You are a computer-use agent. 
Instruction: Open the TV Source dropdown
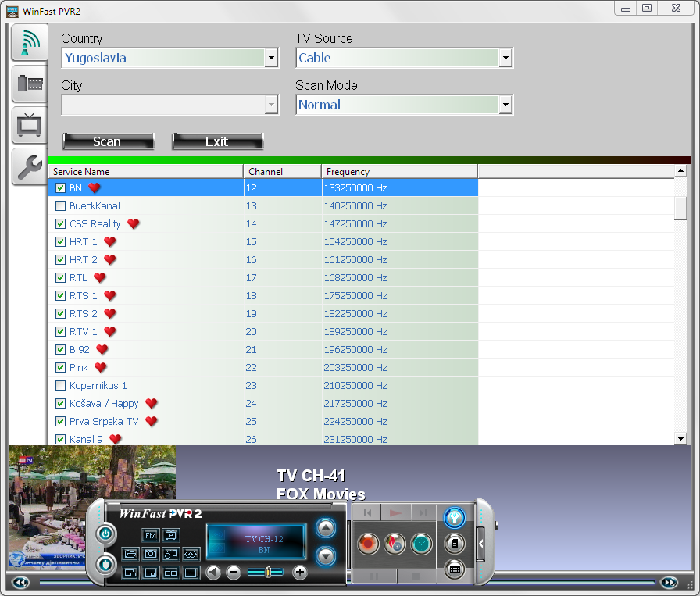(505, 58)
